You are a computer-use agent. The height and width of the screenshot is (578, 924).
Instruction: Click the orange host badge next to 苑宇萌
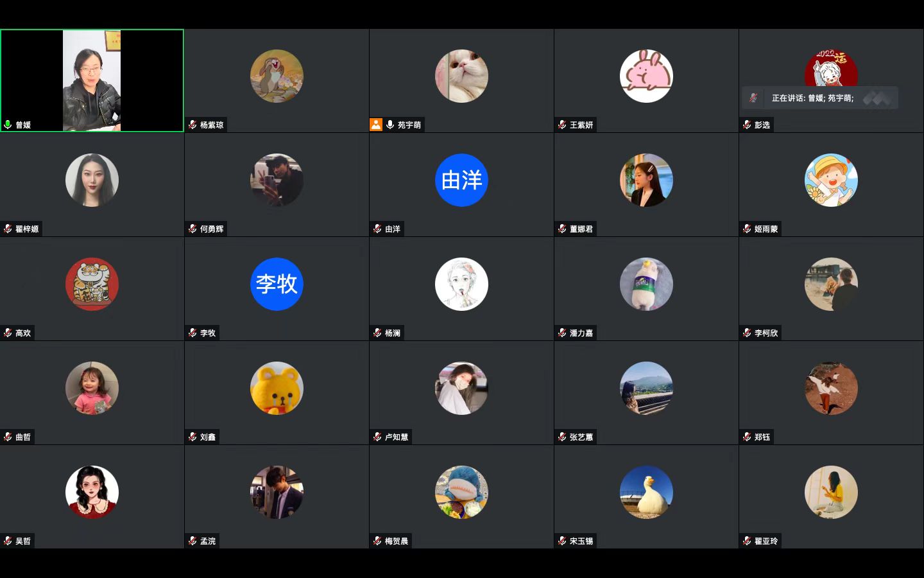coord(376,125)
